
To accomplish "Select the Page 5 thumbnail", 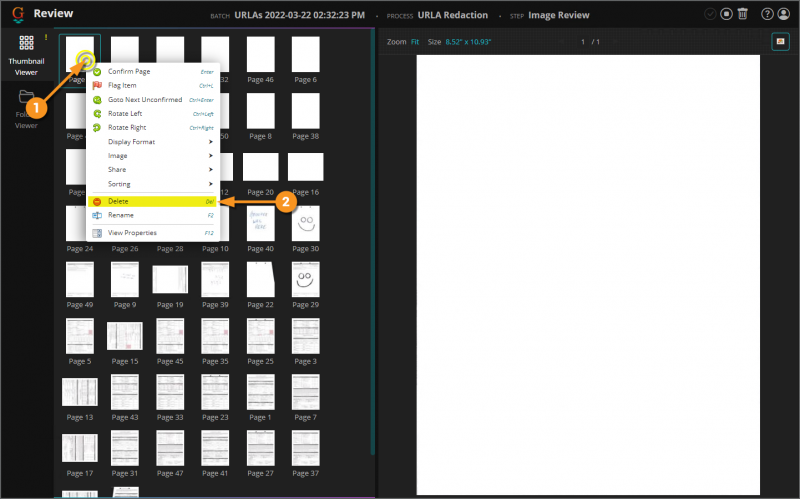I will coord(80,336).
